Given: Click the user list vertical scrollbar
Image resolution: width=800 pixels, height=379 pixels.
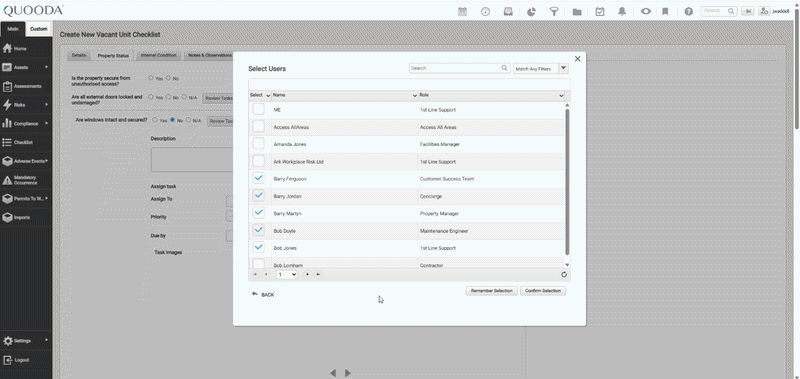Looking at the screenshot, I should (x=567, y=181).
